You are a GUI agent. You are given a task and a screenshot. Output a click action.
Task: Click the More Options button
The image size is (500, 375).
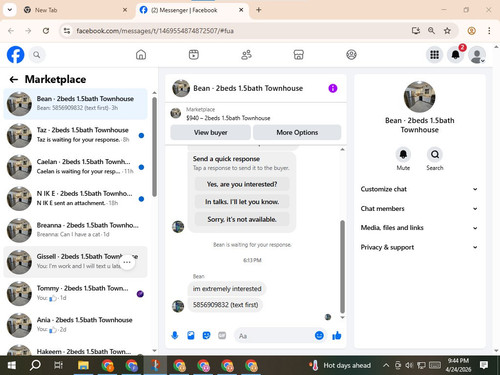coord(297,132)
